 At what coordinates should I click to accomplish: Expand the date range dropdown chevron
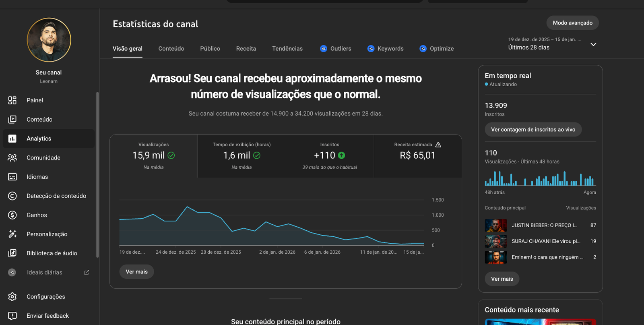(x=593, y=44)
